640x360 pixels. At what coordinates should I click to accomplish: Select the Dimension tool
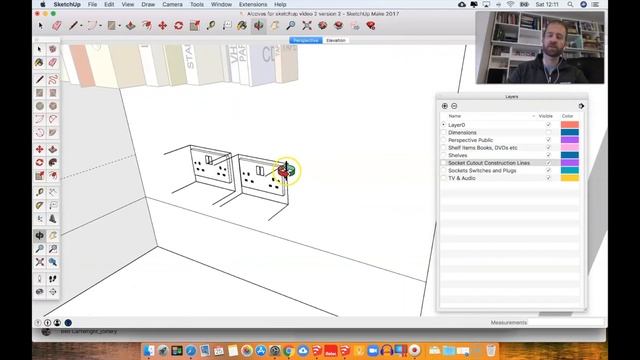point(53,192)
